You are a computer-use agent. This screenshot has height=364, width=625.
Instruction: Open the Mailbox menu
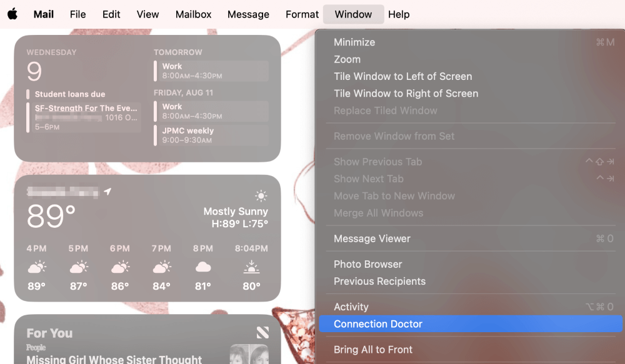193,14
